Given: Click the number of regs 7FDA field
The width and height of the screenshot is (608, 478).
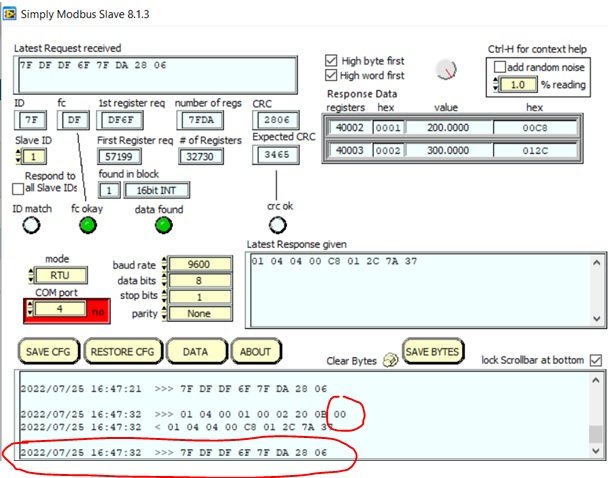Looking at the screenshot, I should coord(200,120).
